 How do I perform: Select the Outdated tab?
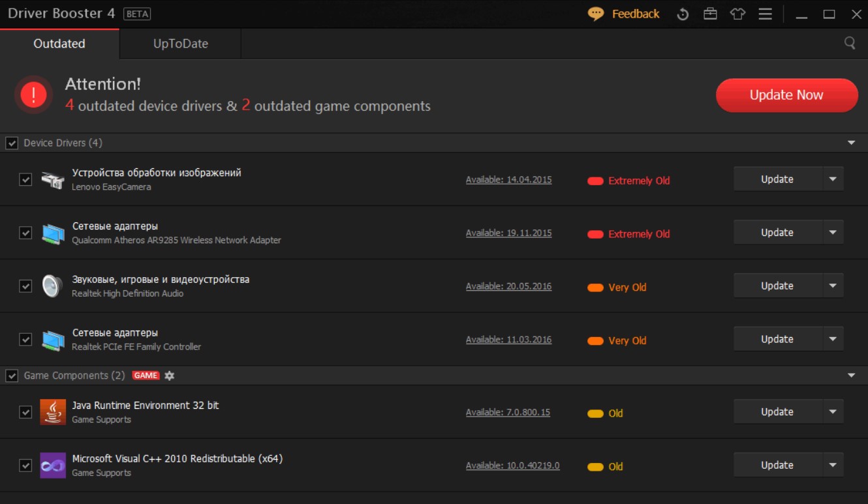click(x=59, y=44)
